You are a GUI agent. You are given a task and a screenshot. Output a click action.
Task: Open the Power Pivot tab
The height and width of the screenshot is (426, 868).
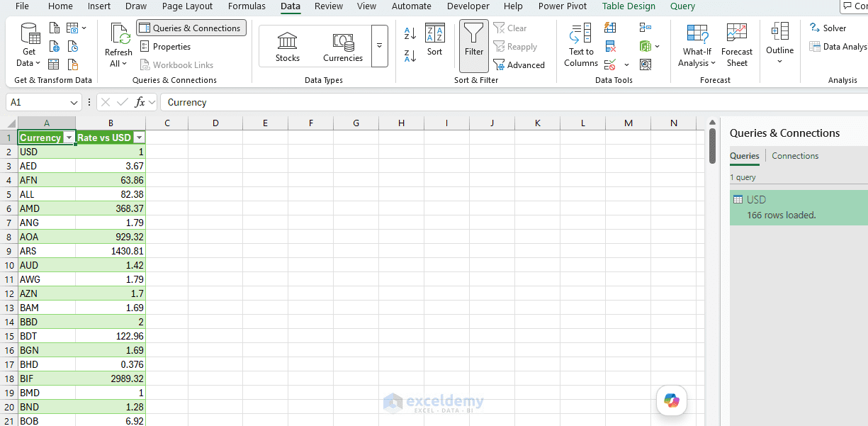coord(563,6)
